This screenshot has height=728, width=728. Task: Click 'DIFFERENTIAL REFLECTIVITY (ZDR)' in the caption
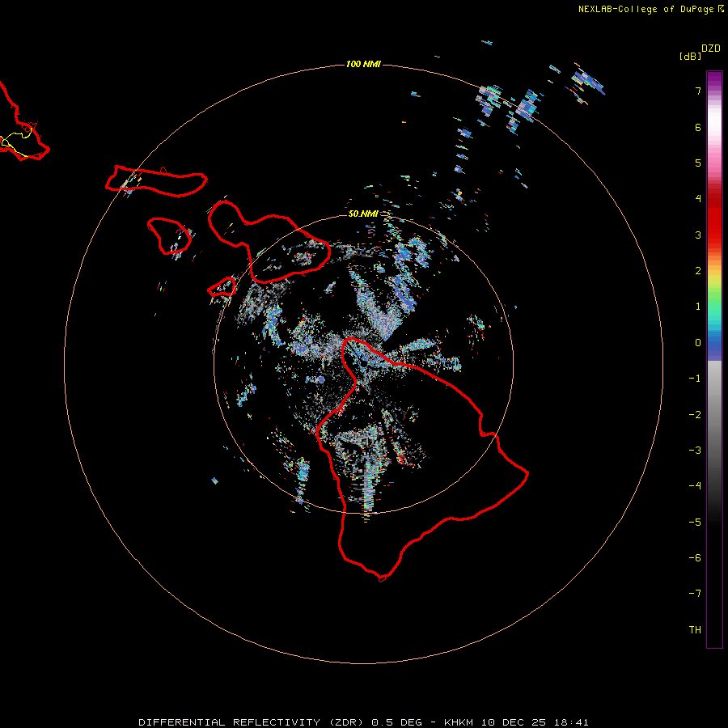tap(253, 722)
